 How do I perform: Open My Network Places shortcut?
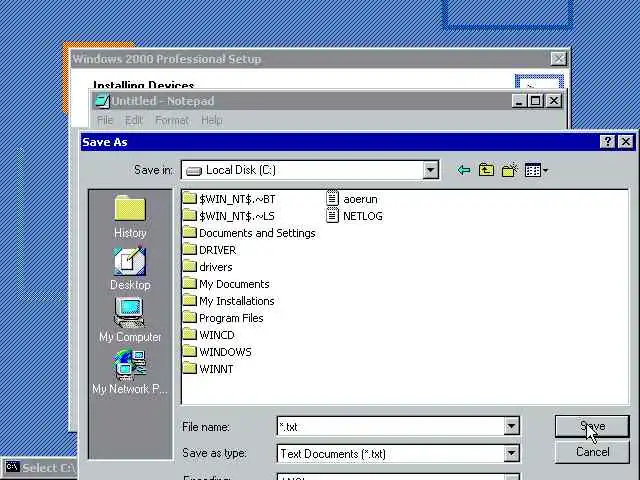(x=130, y=372)
